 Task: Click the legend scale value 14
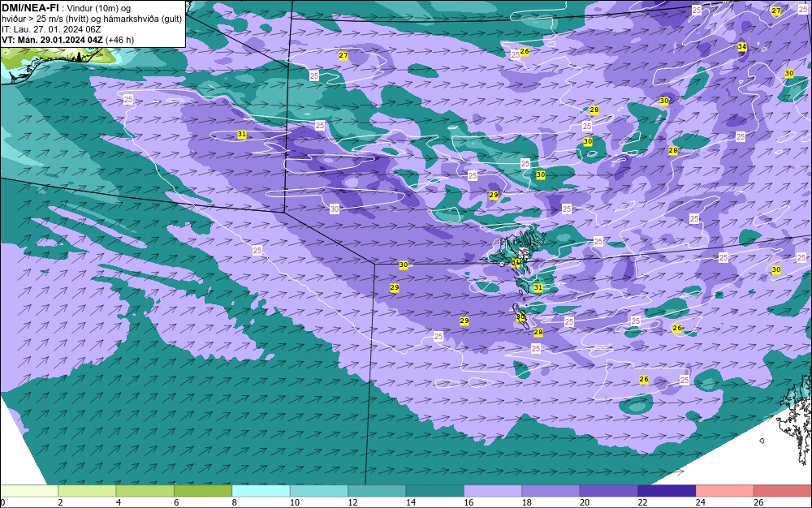[x=411, y=502]
